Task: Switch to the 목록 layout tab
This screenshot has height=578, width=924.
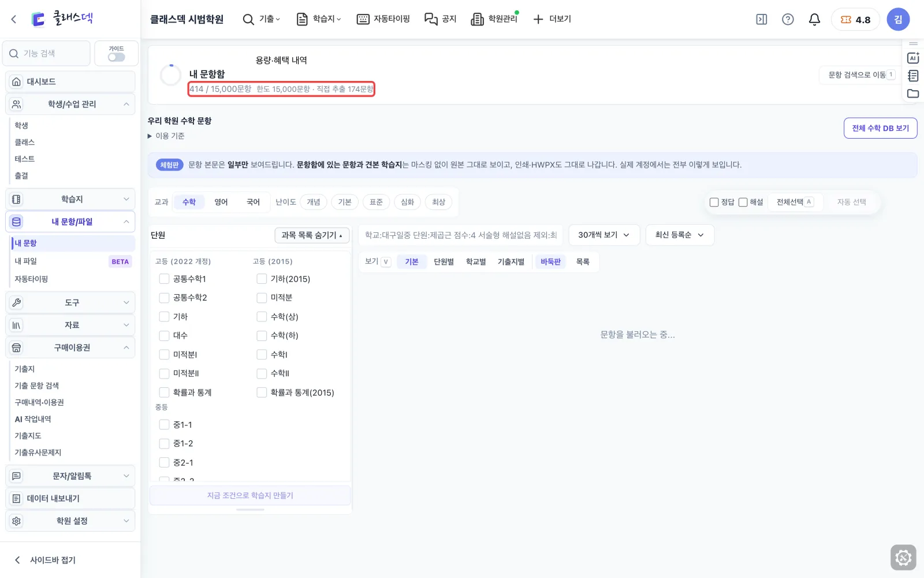Action: 583,262
